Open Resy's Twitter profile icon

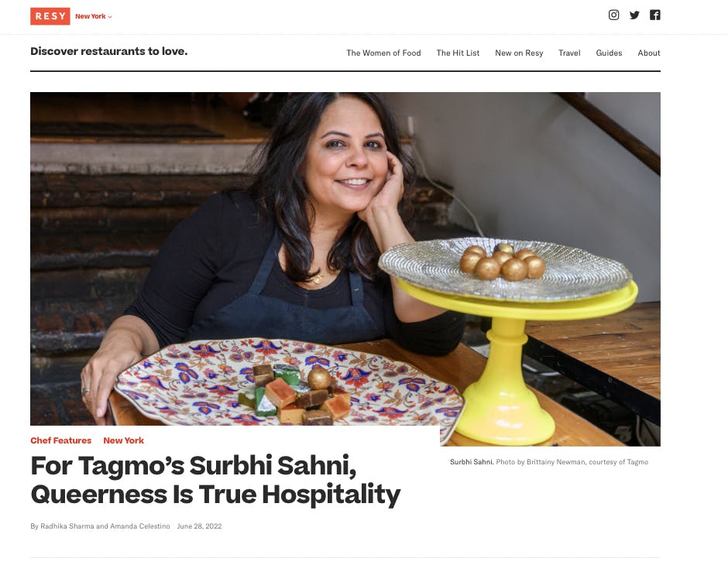pyautogui.click(x=634, y=15)
